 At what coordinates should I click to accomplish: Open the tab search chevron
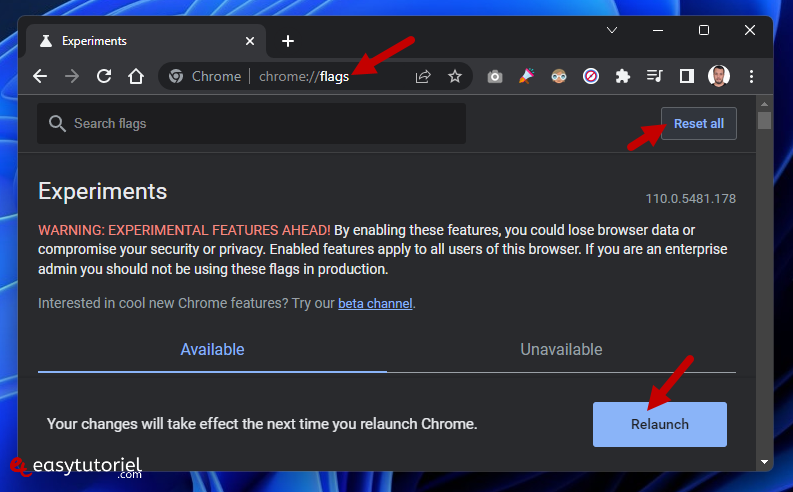[x=611, y=30]
